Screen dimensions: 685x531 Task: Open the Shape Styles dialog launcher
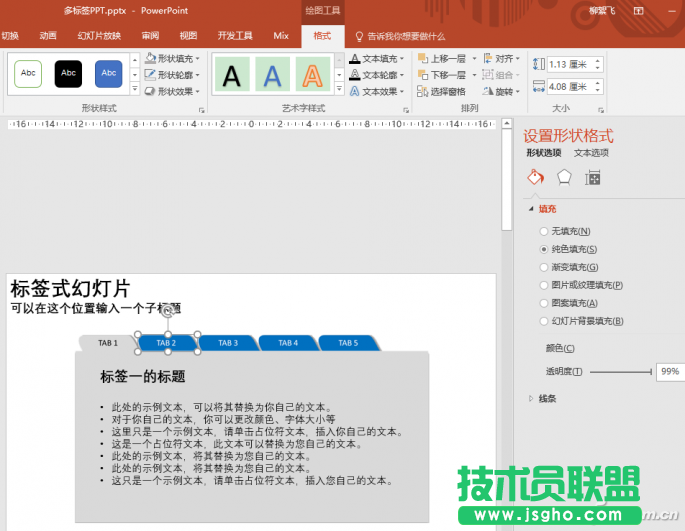pyautogui.click(x=201, y=110)
